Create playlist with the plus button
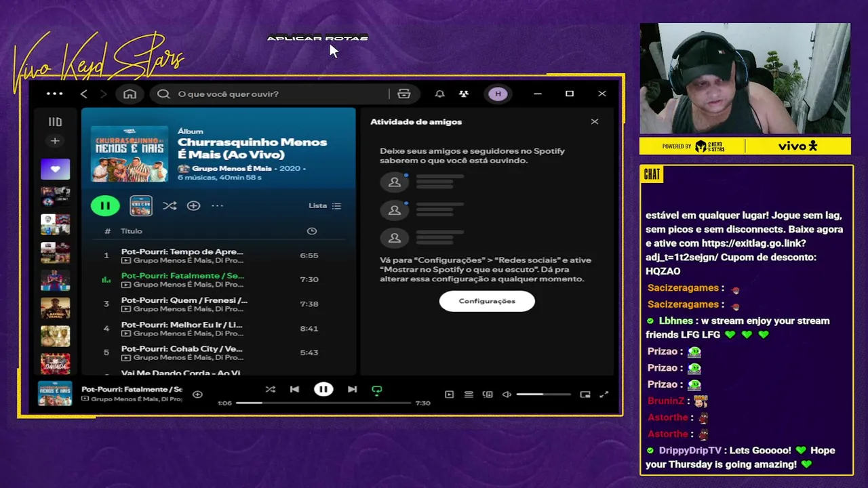Screen dimensions: 868x488 pyautogui.click(x=55, y=141)
